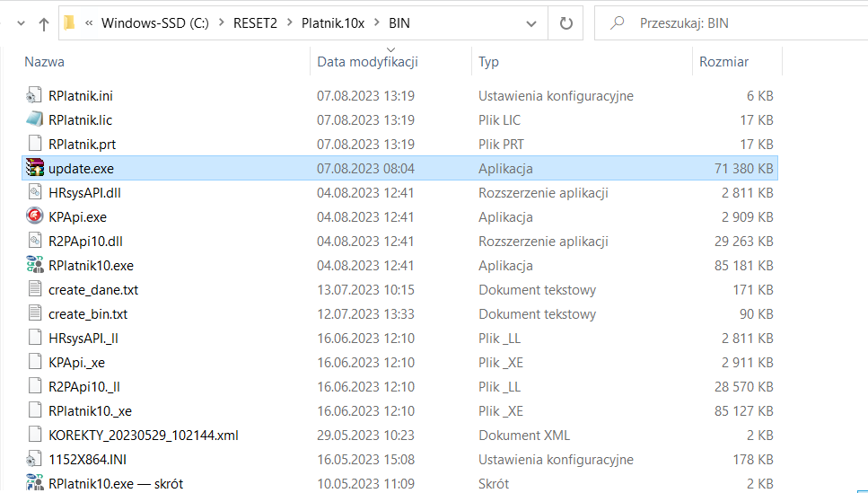Select the file name R2PApi10.dll

click(86, 242)
